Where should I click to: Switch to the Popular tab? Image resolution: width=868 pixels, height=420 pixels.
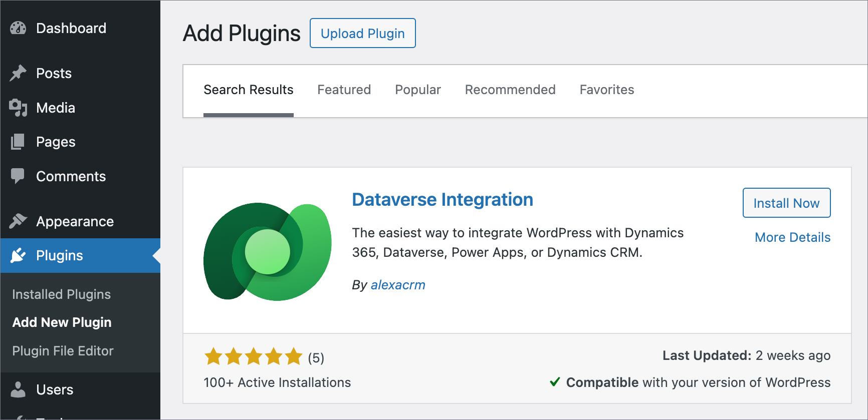point(418,90)
